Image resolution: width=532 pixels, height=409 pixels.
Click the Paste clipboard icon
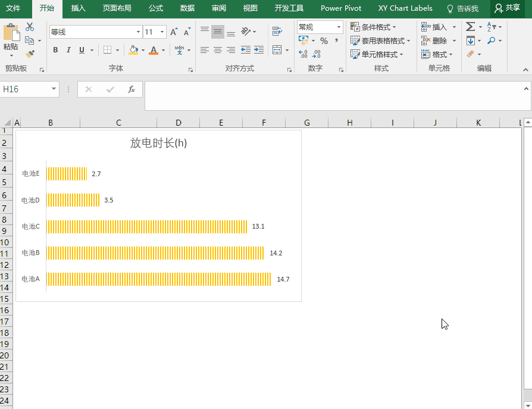click(11, 33)
